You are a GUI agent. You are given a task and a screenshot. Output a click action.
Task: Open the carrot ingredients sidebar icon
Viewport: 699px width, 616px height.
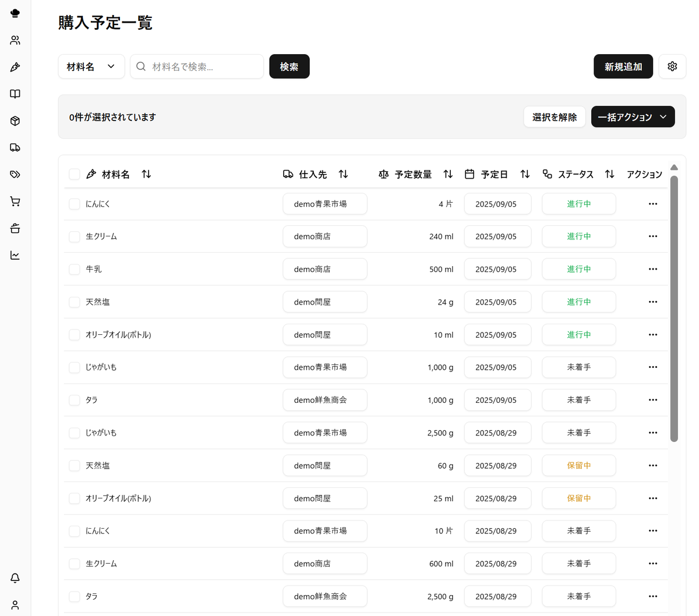pyautogui.click(x=15, y=67)
